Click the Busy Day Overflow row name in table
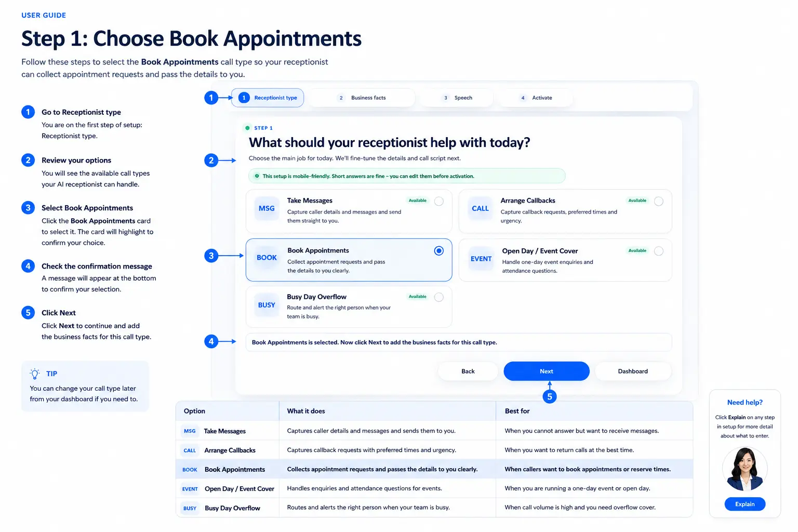 (x=232, y=508)
